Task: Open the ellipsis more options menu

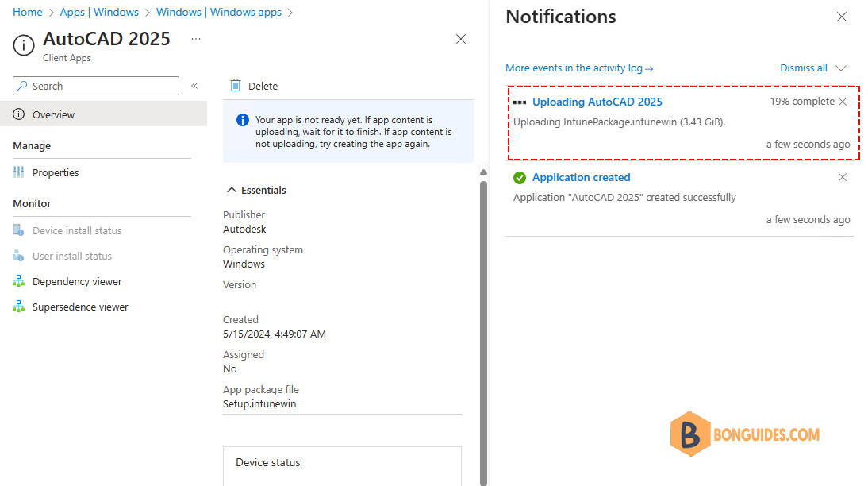Action: pyautogui.click(x=196, y=39)
